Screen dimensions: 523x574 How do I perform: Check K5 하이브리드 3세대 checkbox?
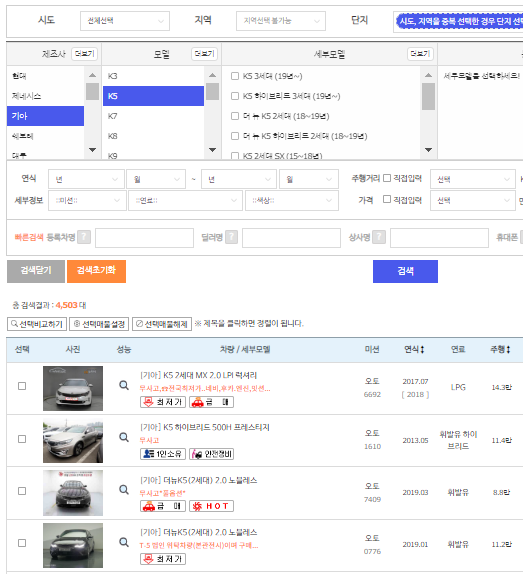(x=235, y=96)
